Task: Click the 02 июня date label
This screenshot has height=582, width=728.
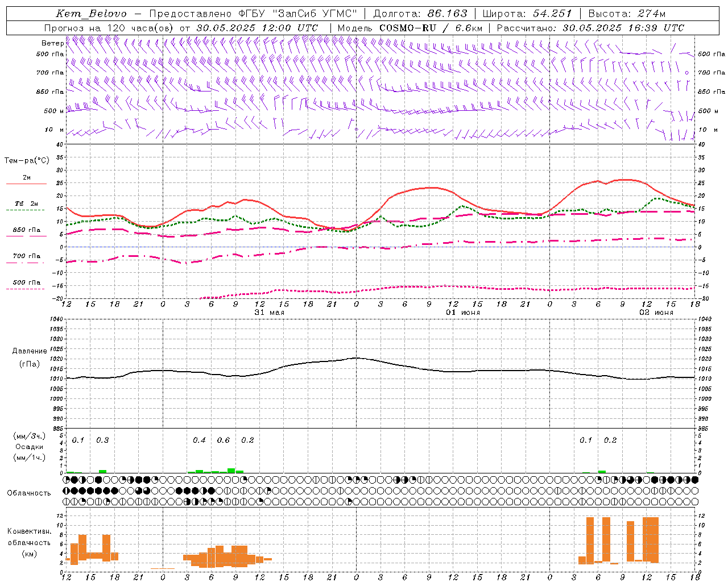Action: [656, 313]
